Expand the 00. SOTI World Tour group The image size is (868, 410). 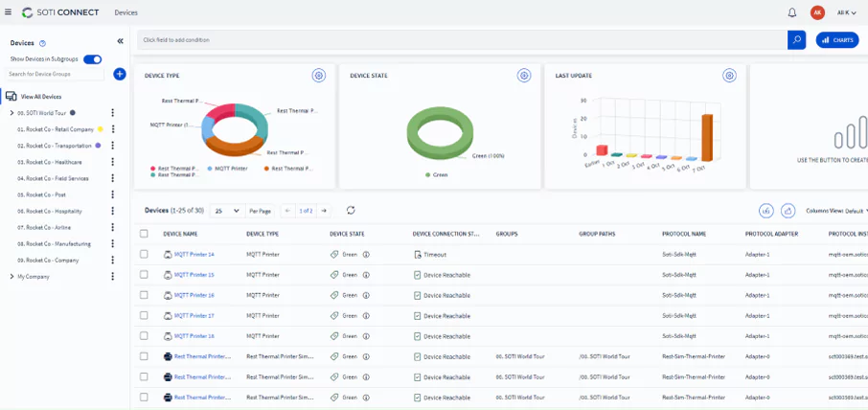tap(11, 113)
